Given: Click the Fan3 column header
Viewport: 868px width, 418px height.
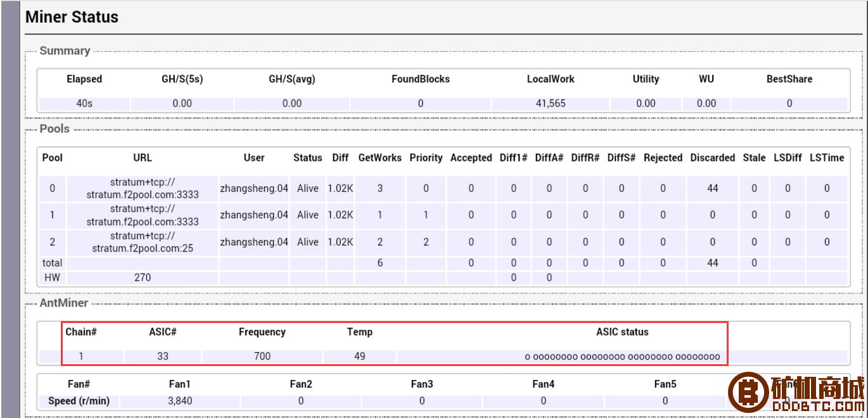Looking at the screenshot, I should [x=422, y=384].
